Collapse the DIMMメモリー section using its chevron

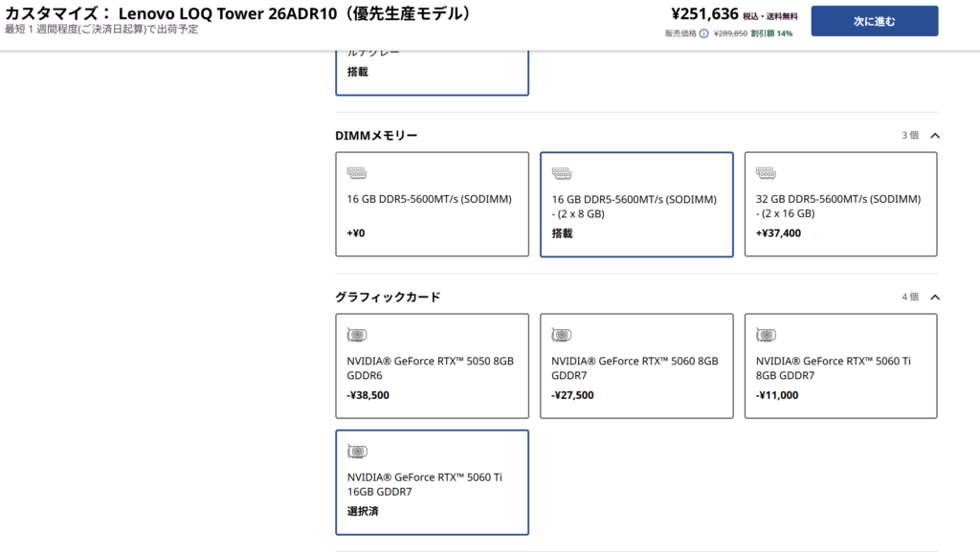tap(935, 136)
